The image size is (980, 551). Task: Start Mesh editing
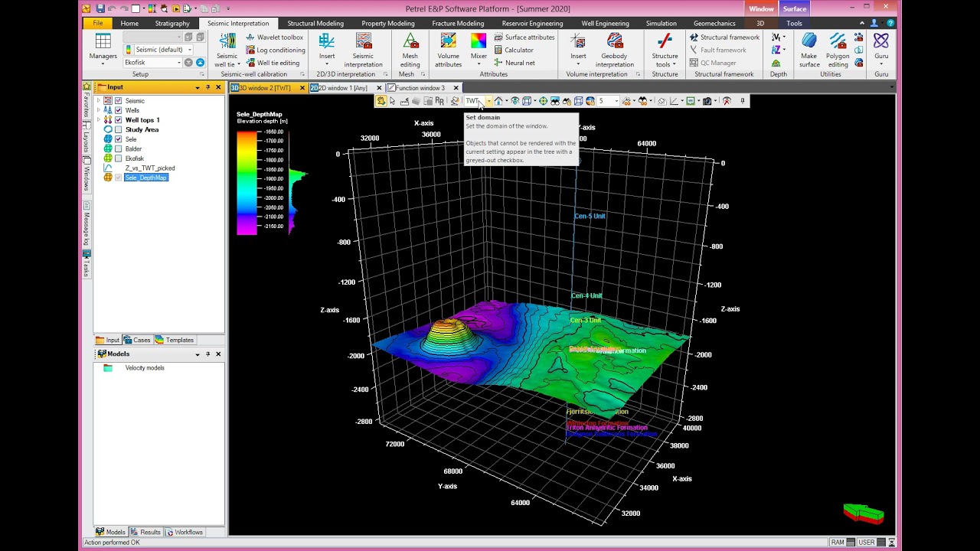pyautogui.click(x=410, y=51)
